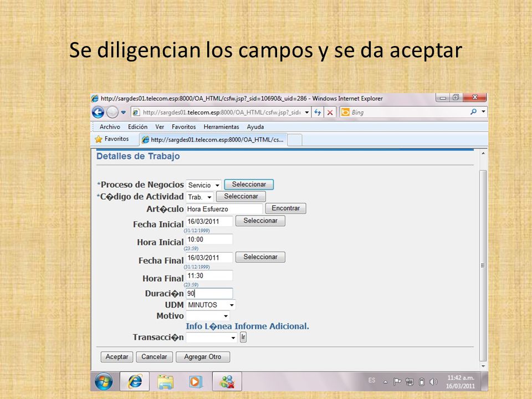The image size is (532, 399).
Task: Click the network tray icon
Action: 410,382
